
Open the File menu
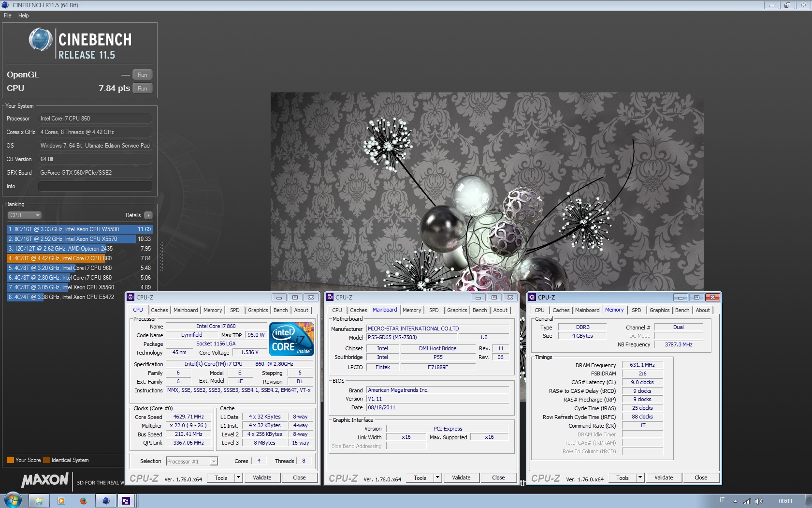coord(8,15)
